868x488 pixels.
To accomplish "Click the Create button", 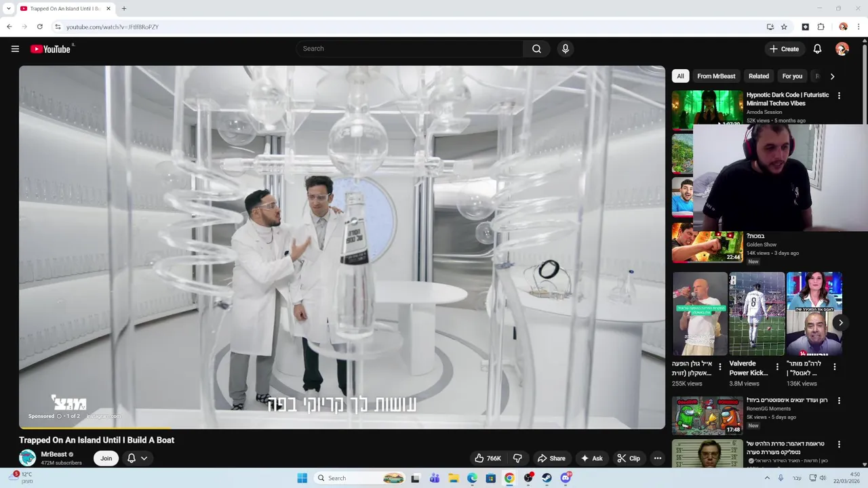I will pyautogui.click(x=784, y=49).
